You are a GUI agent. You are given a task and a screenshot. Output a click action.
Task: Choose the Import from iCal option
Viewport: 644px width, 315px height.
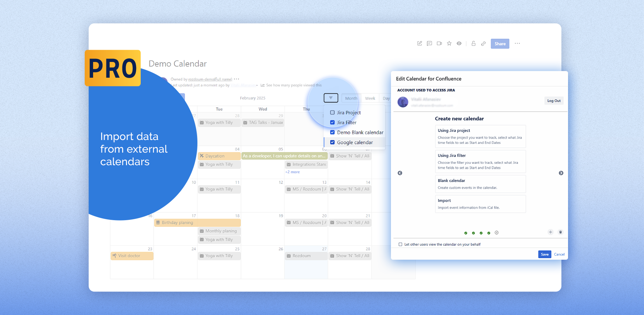480,204
